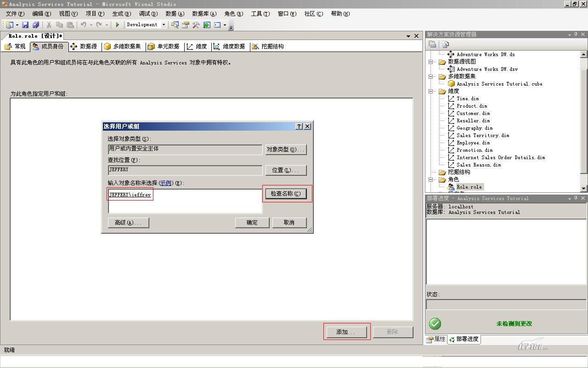Click the new project item toolbar icon
The image size is (588, 368).
(9, 25)
